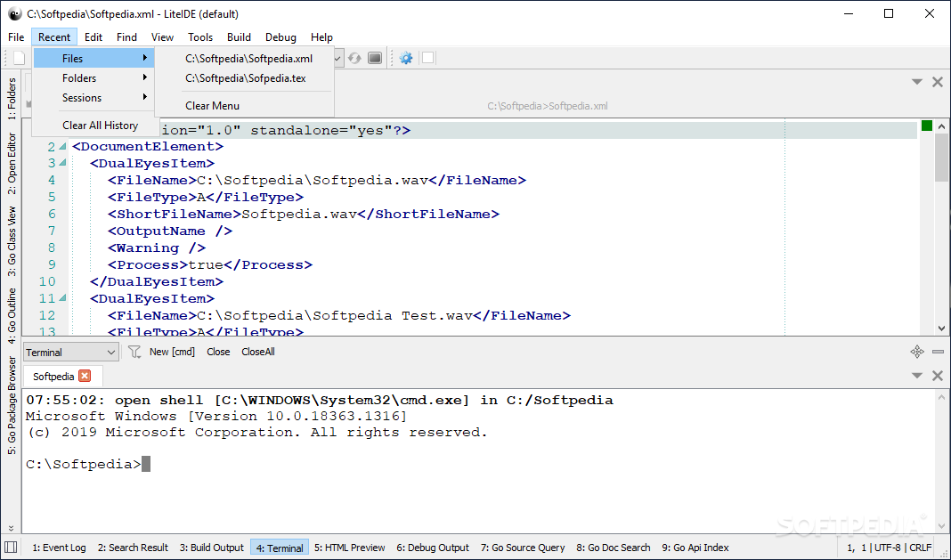Click the editor vertical scrollbar thumb

coord(941,158)
